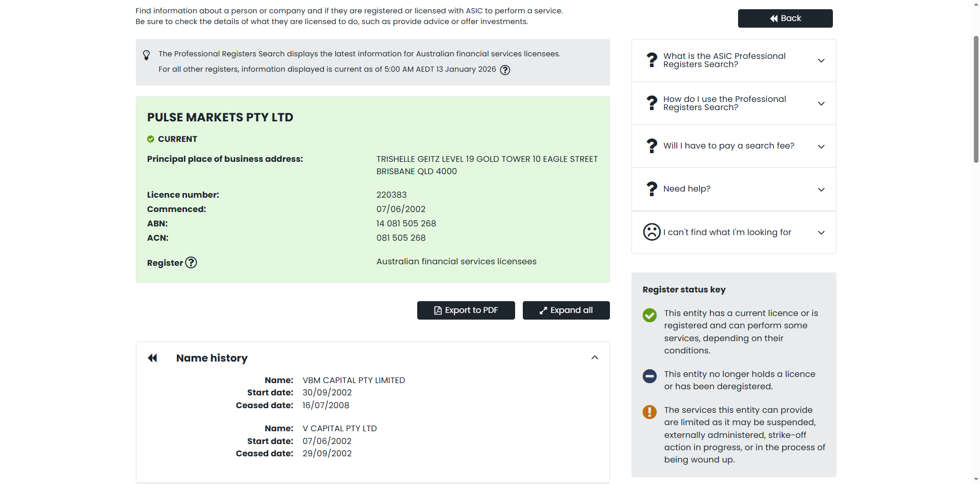Expand 'Will I have to pay a search fee?'
The width and height of the screenshot is (980, 484).
821,146
